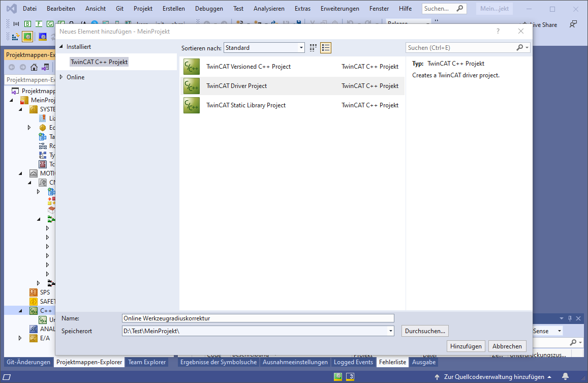Open the Speicherort path dropdown arrow
This screenshot has width=588, height=383.
[x=391, y=331]
